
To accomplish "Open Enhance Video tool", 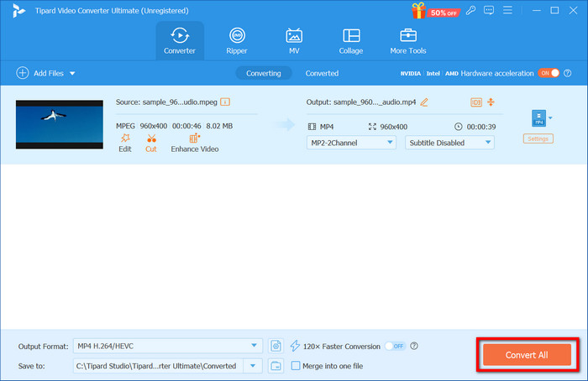I will coord(195,144).
